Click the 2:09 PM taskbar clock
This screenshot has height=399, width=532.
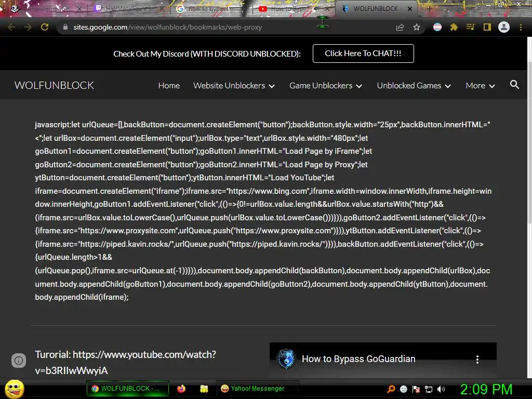[486, 389]
